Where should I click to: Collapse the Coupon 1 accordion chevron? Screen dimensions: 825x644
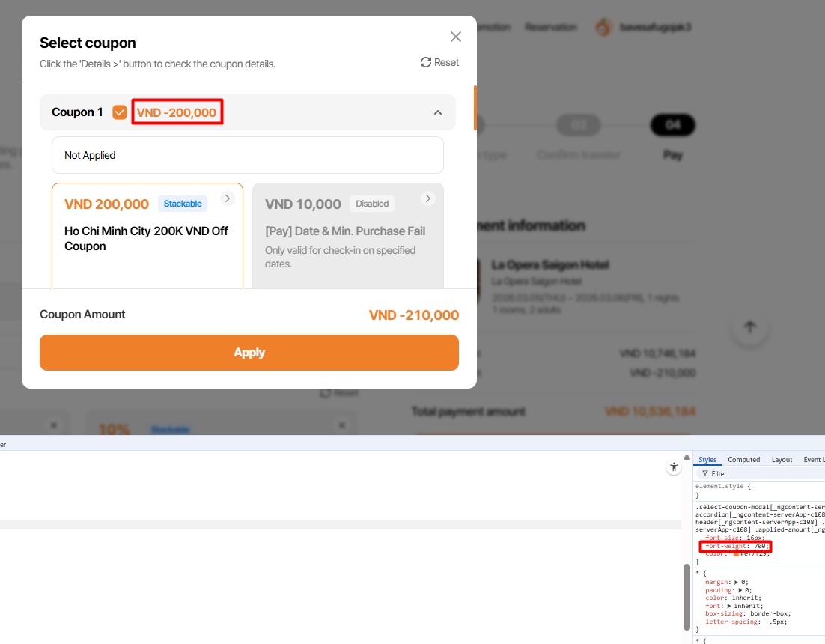coord(438,112)
